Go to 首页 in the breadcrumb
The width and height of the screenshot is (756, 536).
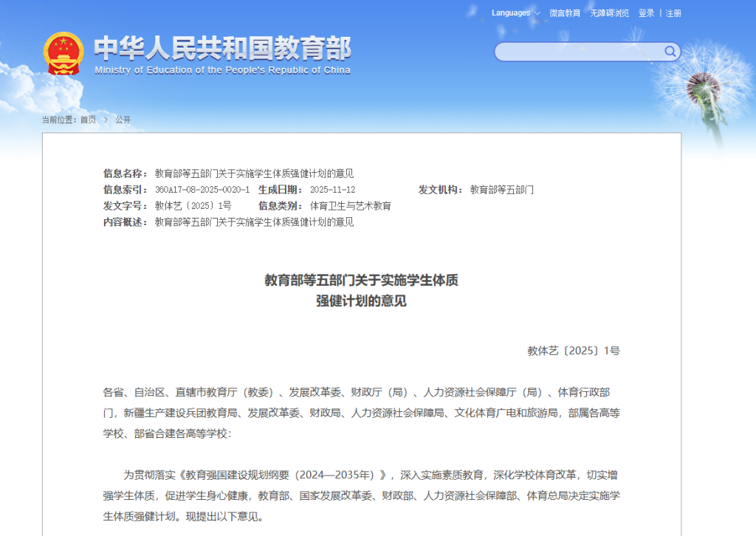[88, 120]
